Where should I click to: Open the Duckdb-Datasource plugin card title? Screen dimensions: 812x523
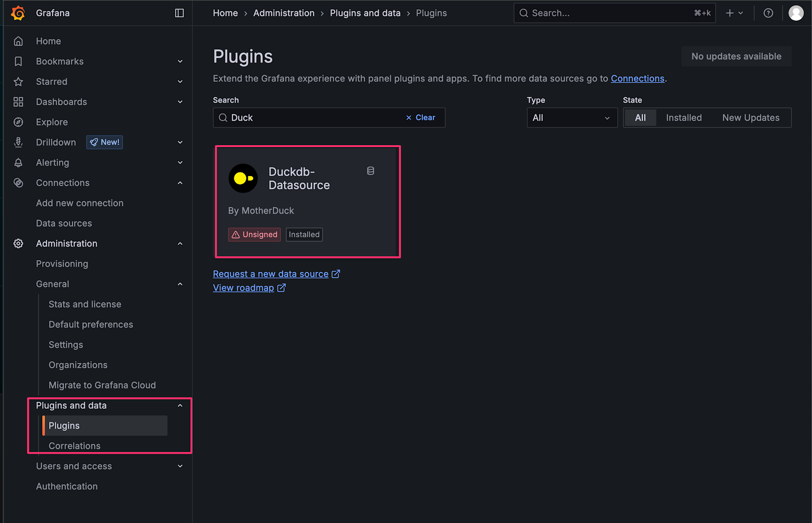click(299, 178)
